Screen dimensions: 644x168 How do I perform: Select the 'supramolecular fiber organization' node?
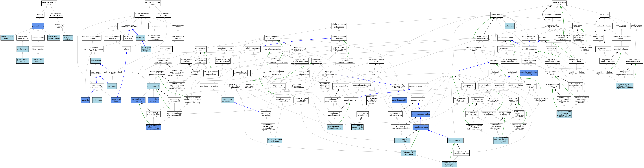pyautogui.click(x=240, y=73)
